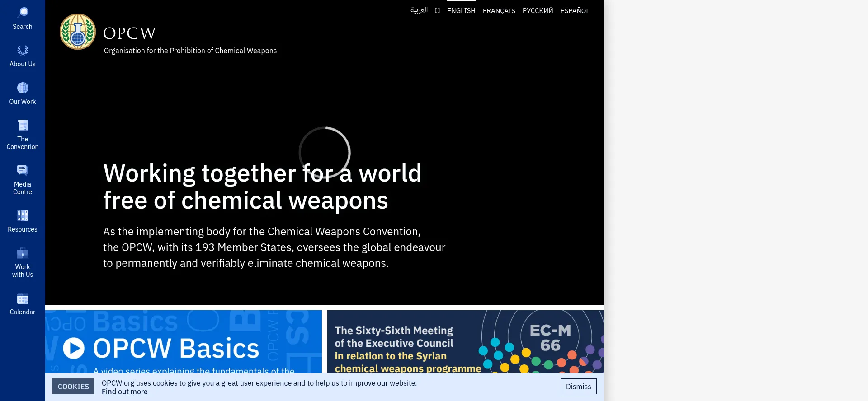Open the Search icon in sidebar
This screenshot has height=401, width=868.
coord(23,13)
